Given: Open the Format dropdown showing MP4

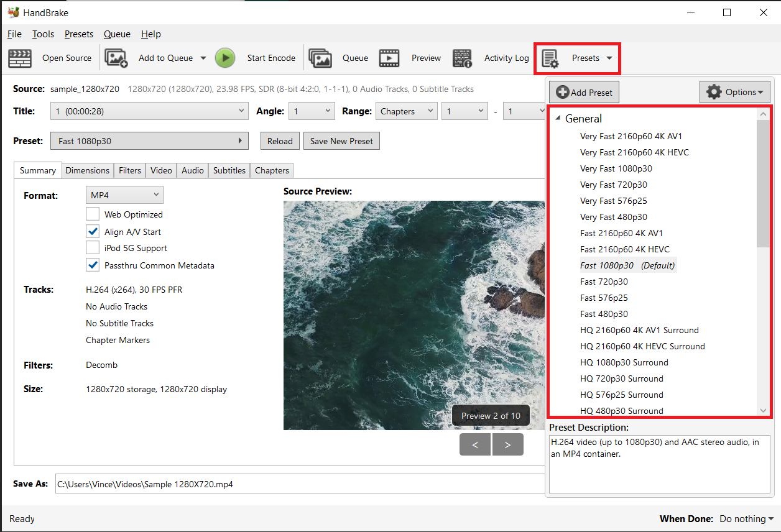Looking at the screenshot, I should tap(124, 195).
